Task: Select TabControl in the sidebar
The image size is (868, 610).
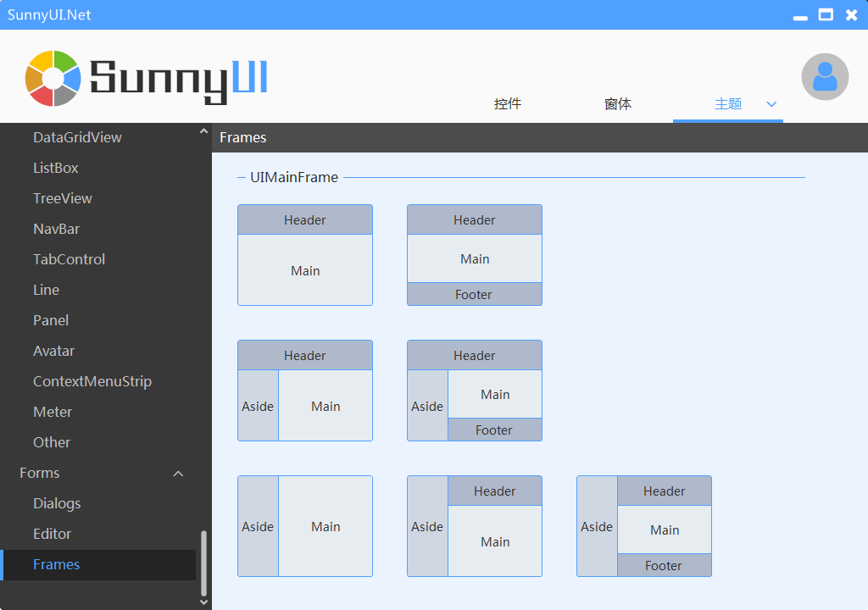Action: tap(69, 259)
